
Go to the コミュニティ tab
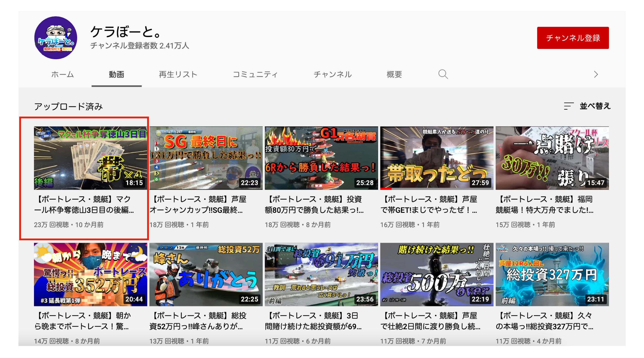[255, 74]
